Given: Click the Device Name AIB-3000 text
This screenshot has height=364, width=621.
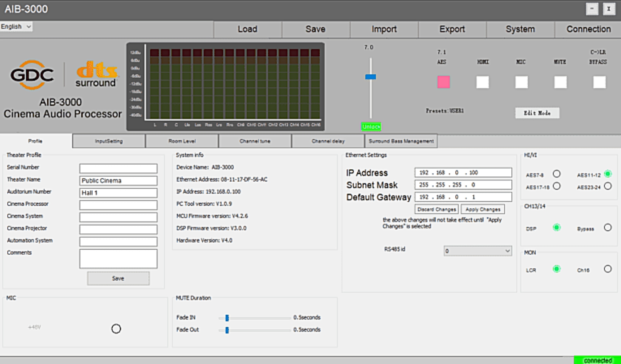Looking at the screenshot, I should click(205, 167).
